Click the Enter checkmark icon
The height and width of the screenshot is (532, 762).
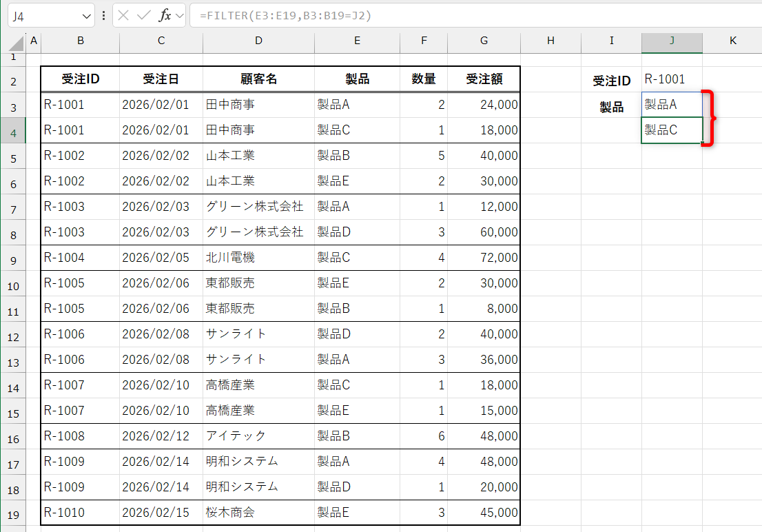(143, 15)
